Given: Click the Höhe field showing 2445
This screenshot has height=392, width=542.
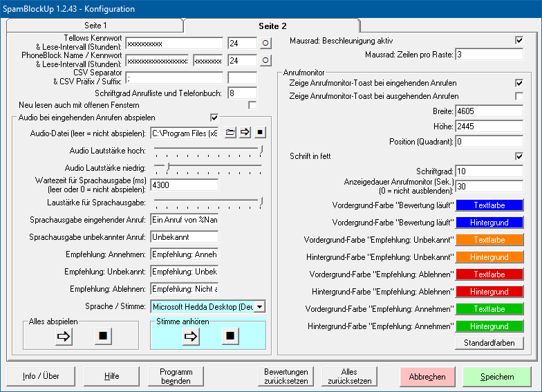Looking at the screenshot, I should coord(489,126).
